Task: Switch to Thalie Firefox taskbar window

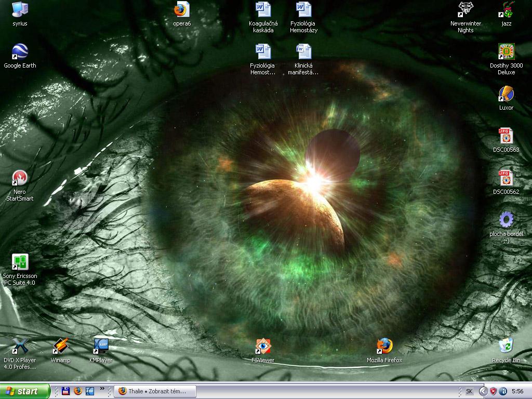Action: (155, 391)
